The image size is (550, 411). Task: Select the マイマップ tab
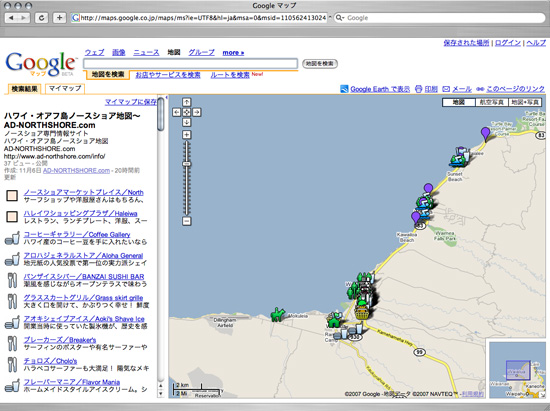pos(65,88)
